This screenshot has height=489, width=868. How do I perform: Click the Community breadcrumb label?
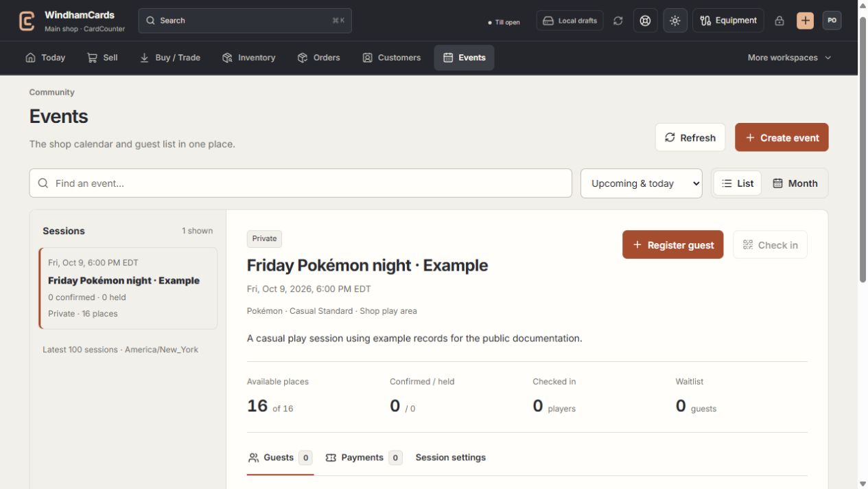click(51, 92)
